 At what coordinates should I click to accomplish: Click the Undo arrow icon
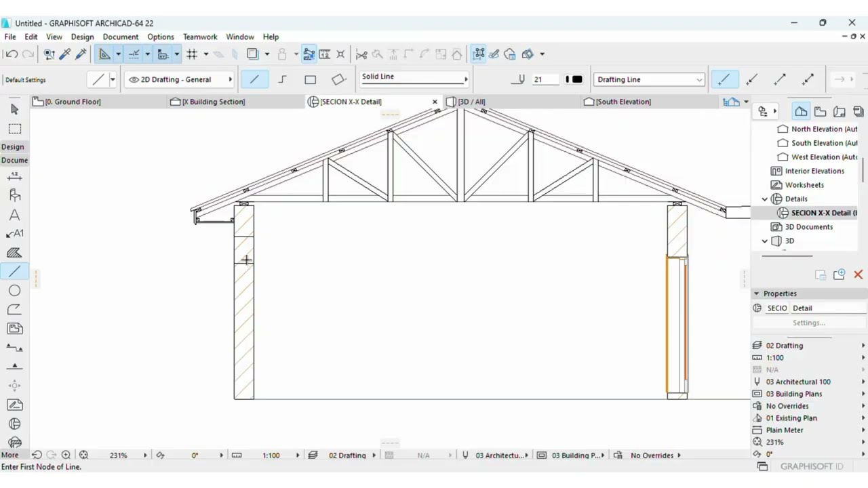12,54
